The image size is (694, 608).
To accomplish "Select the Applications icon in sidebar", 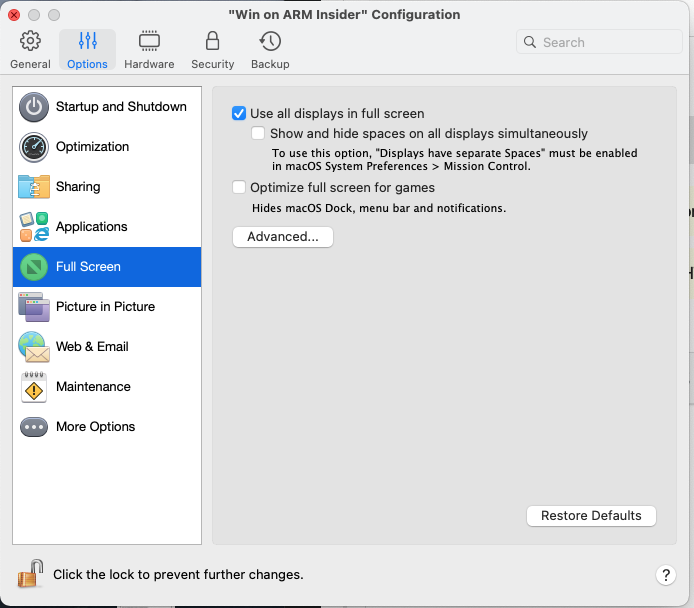I will tap(34, 227).
